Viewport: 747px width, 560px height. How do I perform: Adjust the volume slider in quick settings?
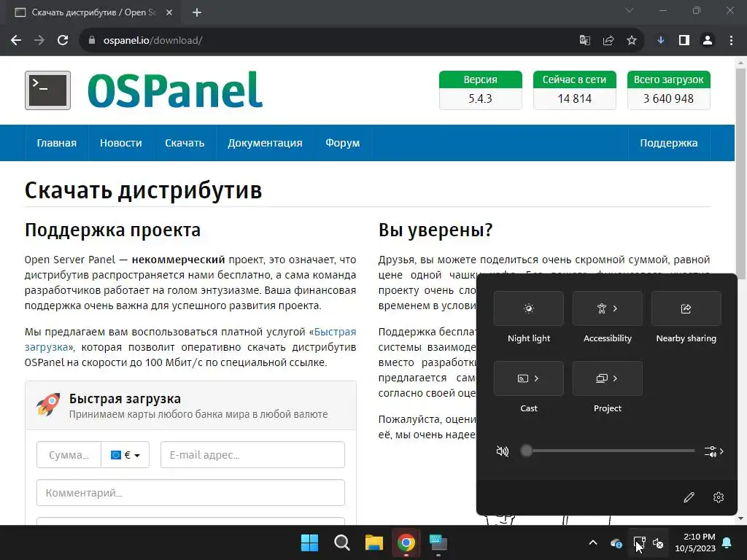(x=608, y=451)
